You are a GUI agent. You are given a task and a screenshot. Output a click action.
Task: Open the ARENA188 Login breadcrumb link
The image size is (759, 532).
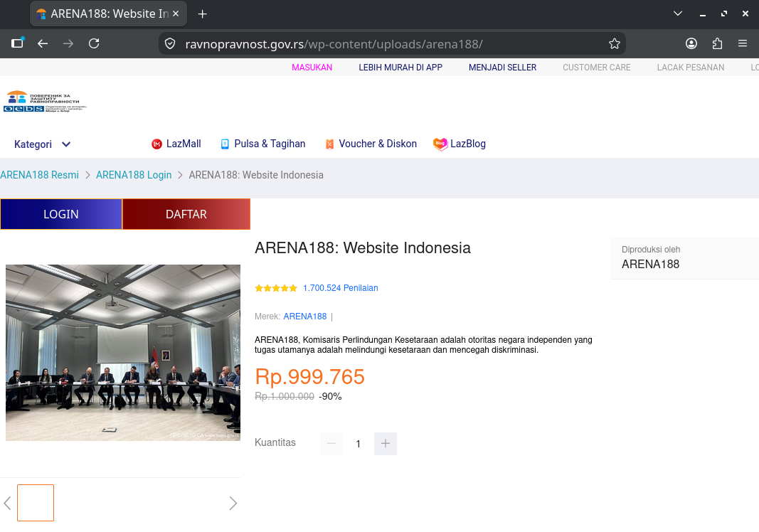[x=134, y=175]
